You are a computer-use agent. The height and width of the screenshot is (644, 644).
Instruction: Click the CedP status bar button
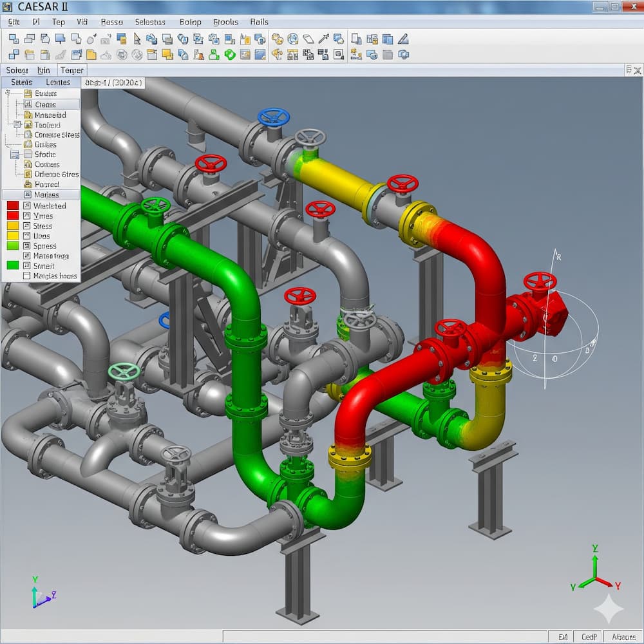click(x=589, y=637)
